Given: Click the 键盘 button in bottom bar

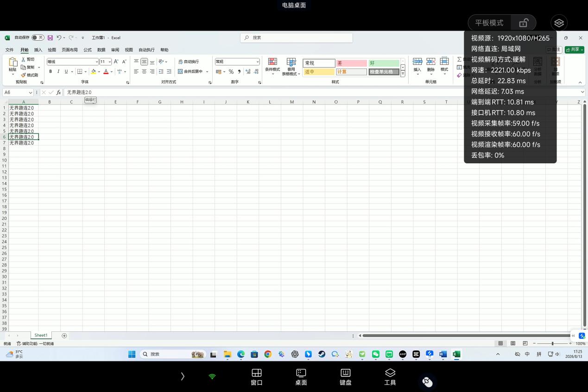Looking at the screenshot, I should (346, 377).
